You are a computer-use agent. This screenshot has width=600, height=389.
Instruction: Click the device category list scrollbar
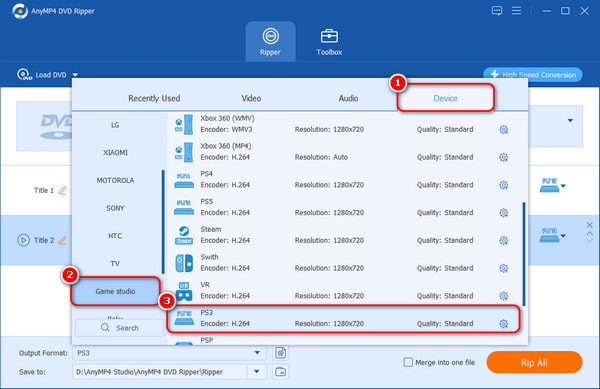pos(163,222)
